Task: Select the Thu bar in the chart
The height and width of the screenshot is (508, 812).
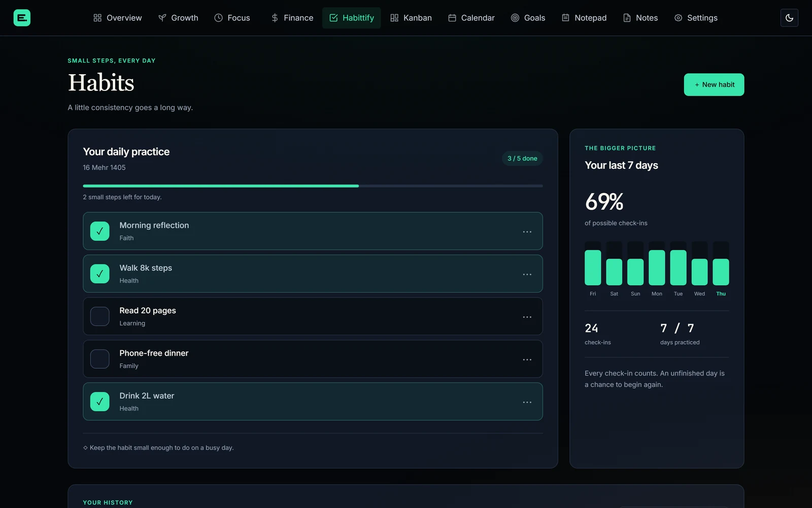Action: [x=721, y=263]
